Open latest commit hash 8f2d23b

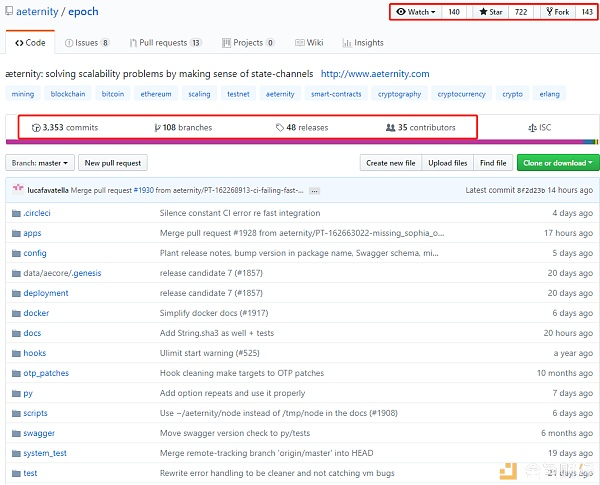pyautogui.click(x=531, y=190)
